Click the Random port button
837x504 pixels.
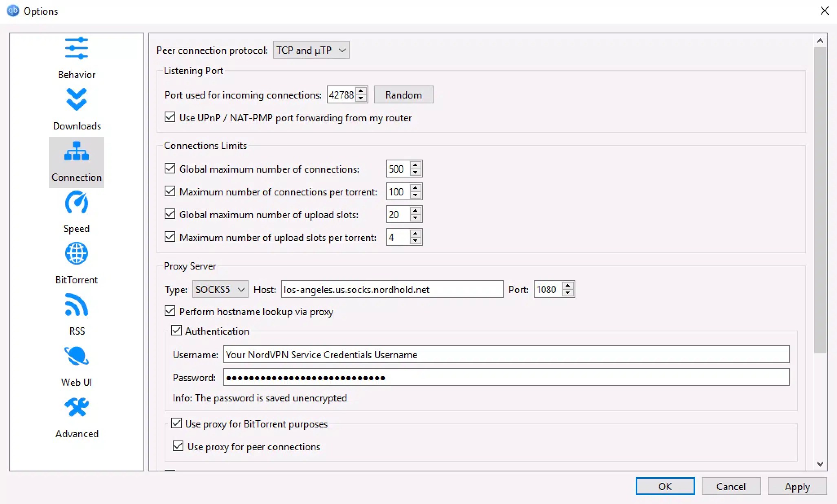403,95
